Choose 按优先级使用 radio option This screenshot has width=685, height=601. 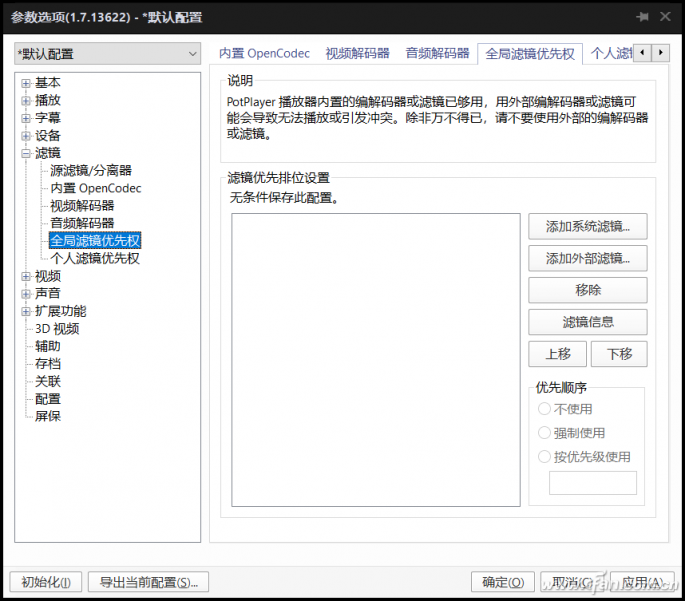(545, 457)
